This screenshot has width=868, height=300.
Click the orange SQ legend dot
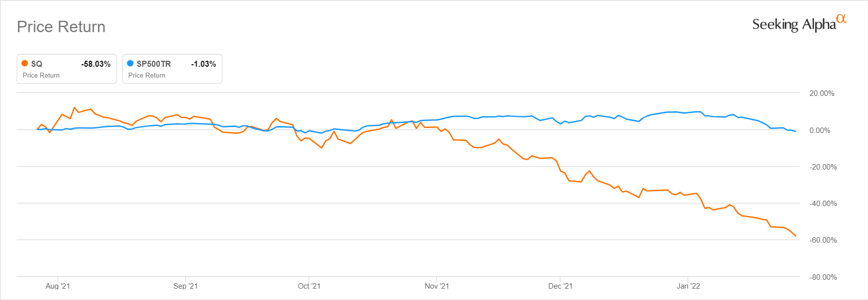[x=25, y=63]
